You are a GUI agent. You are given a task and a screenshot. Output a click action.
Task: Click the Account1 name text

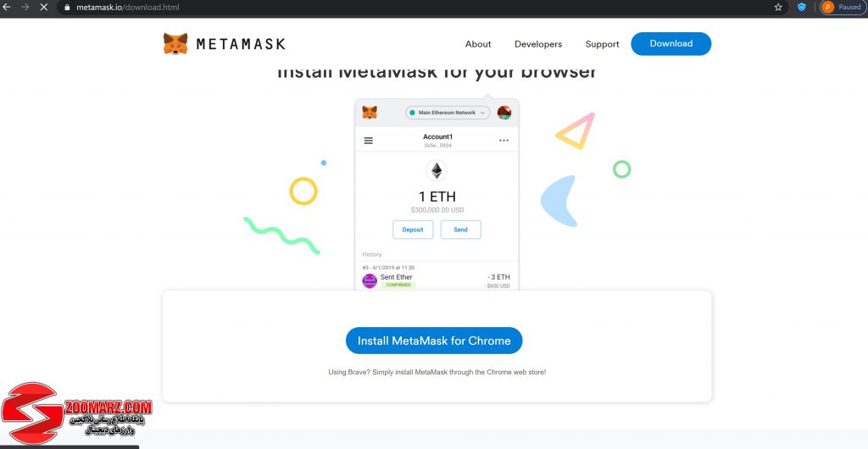pos(438,136)
